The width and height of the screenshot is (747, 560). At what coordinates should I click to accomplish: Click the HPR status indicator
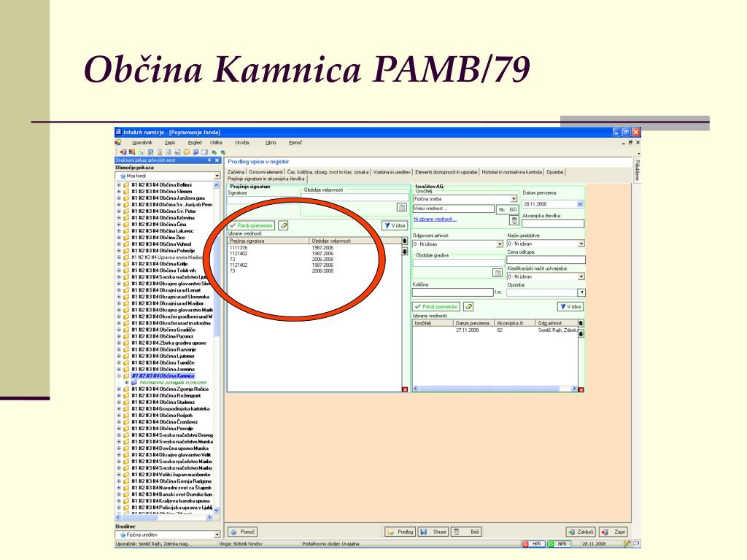(533, 544)
